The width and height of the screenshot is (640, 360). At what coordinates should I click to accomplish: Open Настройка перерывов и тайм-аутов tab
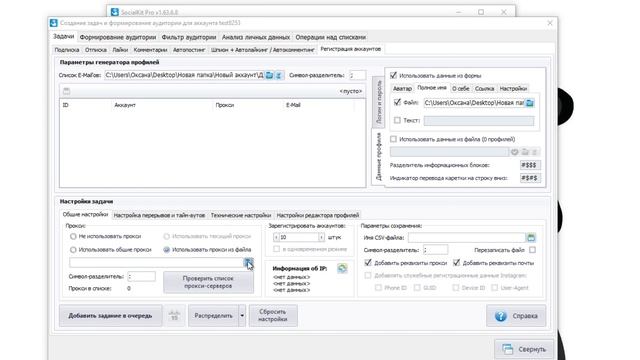tap(159, 215)
